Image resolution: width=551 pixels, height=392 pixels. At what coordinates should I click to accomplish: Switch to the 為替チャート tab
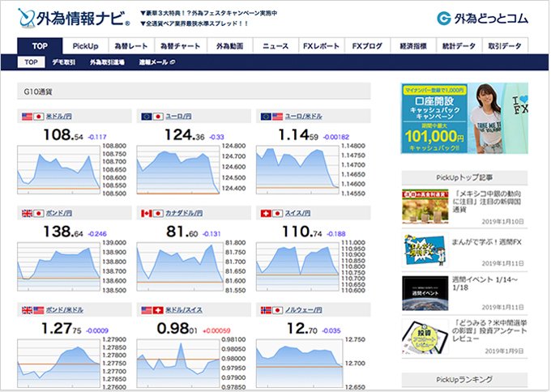[176, 46]
